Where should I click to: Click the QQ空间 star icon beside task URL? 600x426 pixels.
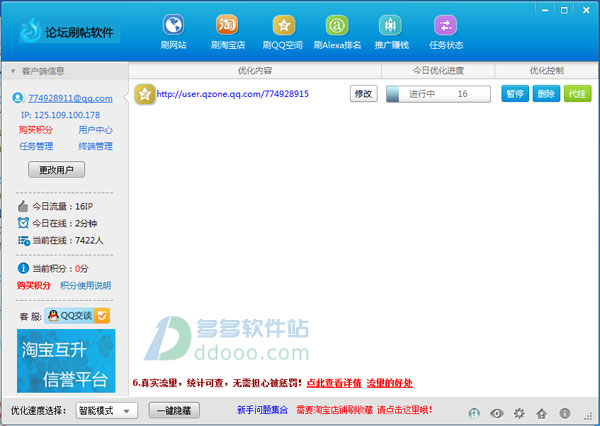click(144, 94)
